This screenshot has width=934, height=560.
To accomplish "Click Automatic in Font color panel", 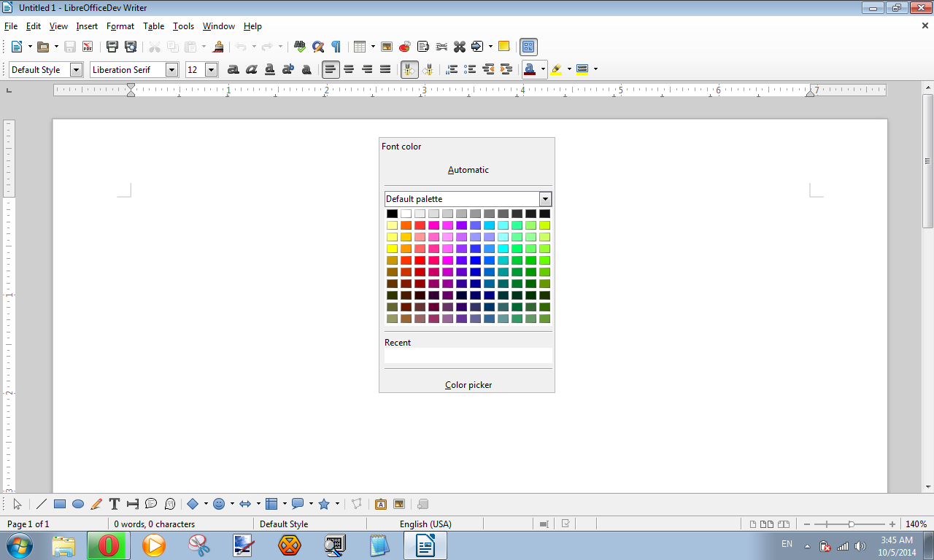I will coord(468,170).
